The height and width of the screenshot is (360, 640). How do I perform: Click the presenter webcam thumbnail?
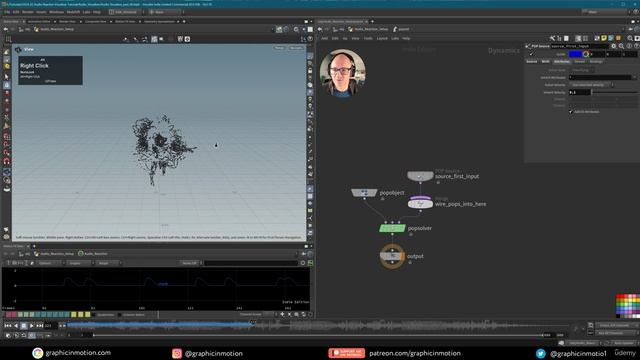343,73
